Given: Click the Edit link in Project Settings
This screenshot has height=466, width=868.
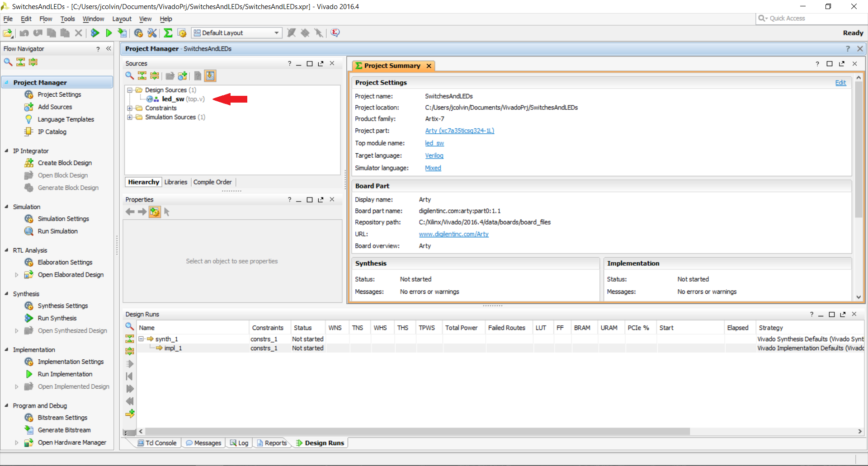Looking at the screenshot, I should pyautogui.click(x=840, y=83).
